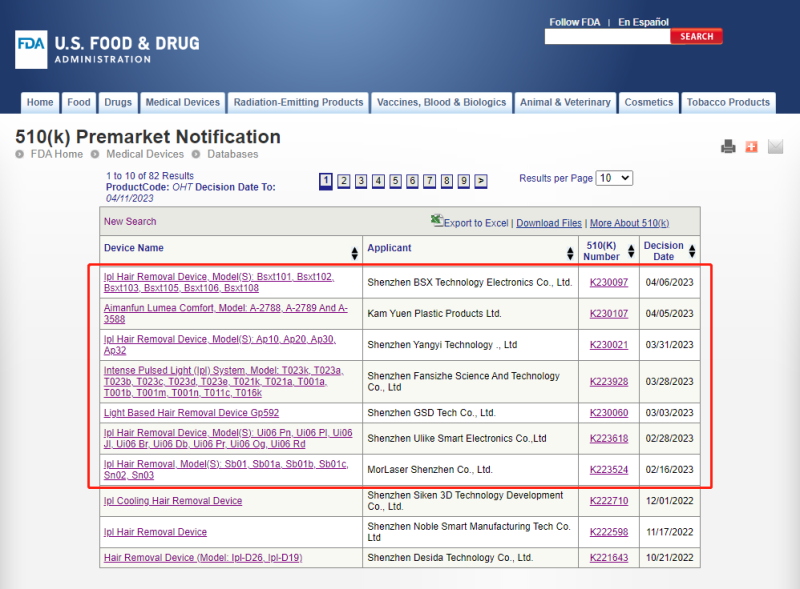Click the red plus share icon
Screen dimensions: 800x589
(x=752, y=147)
